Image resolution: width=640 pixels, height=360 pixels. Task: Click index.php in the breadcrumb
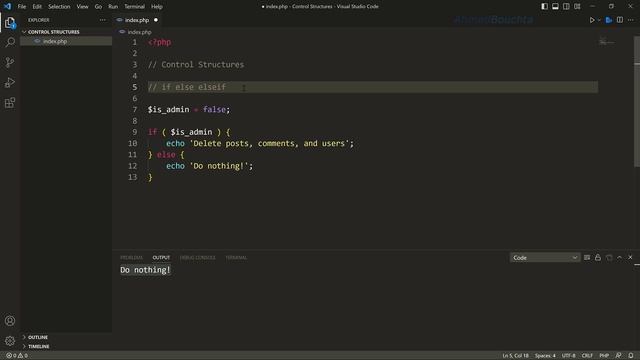click(x=139, y=32)
